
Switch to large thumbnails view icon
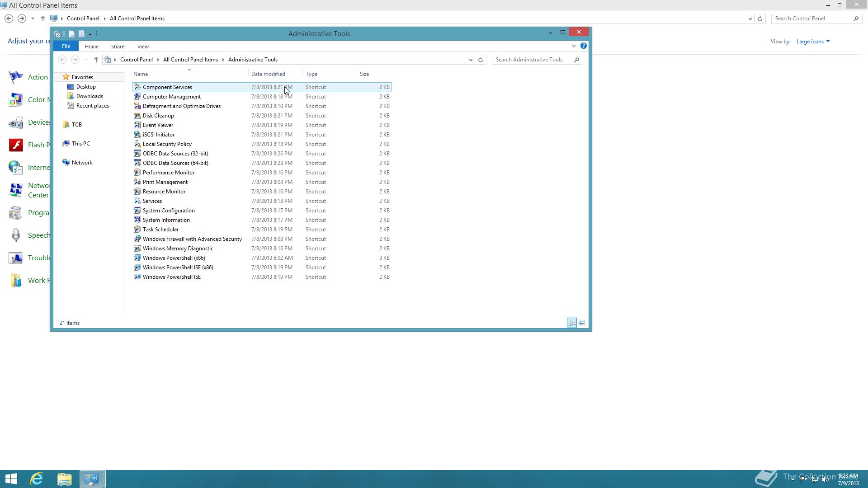582,323
